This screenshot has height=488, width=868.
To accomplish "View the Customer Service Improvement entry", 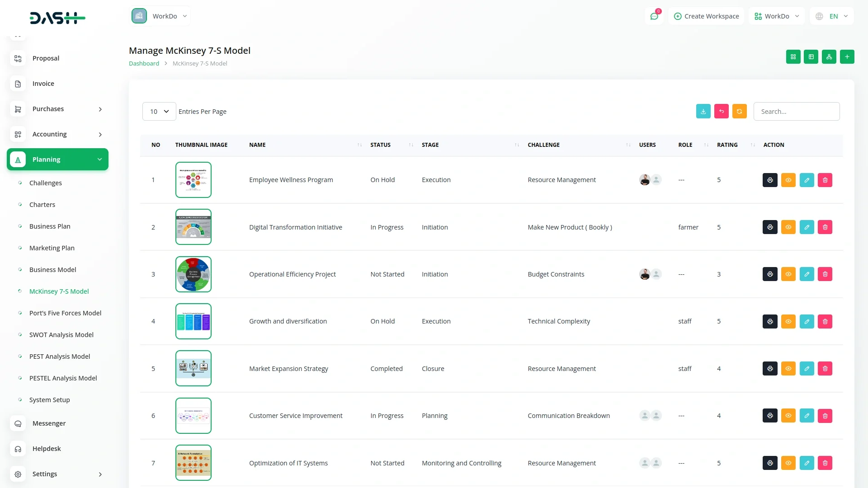I will (x=788, y=416).
